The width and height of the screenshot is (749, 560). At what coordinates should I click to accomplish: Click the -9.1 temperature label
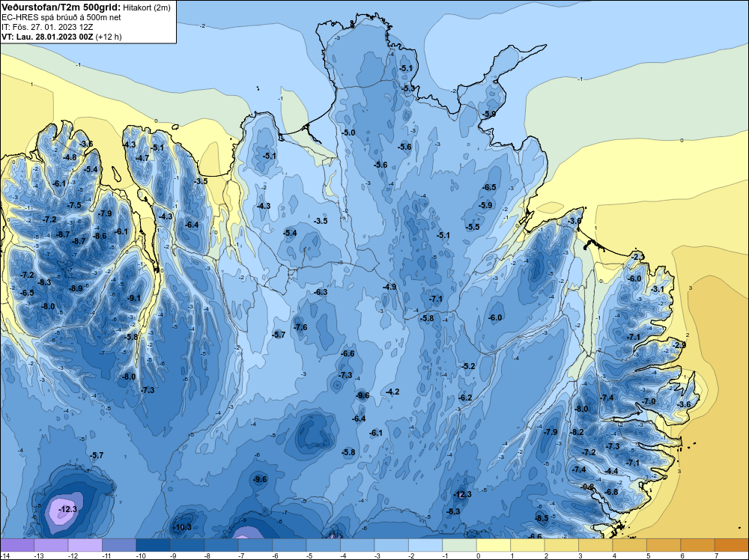134,298
